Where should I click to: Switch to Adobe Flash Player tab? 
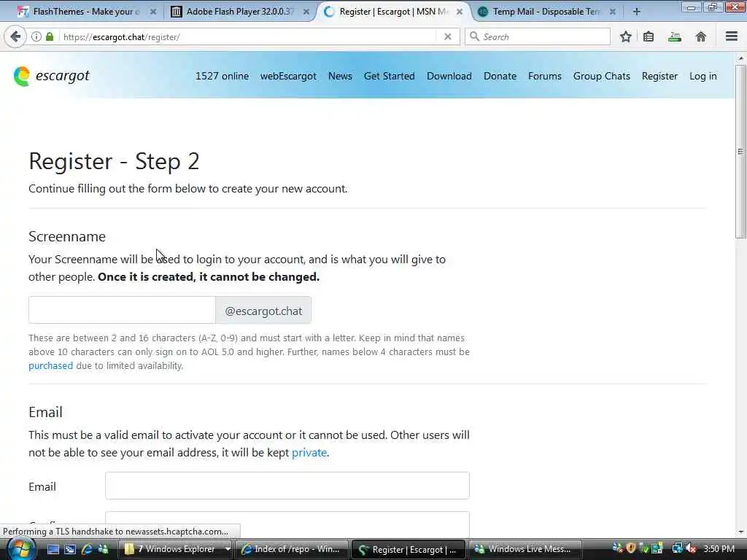[240, 12]
